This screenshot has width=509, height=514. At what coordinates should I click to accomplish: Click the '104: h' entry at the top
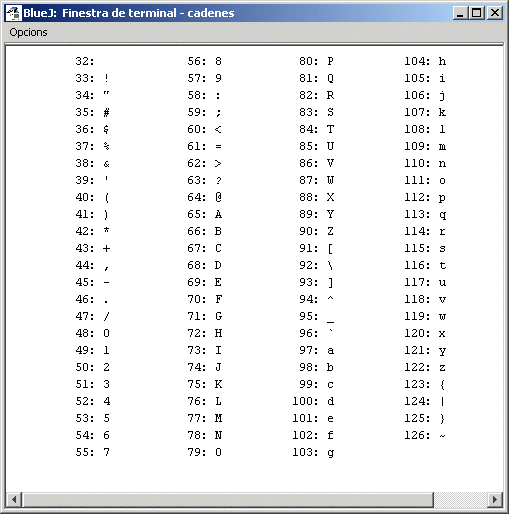pyautogui.click(x=425, y=61)
